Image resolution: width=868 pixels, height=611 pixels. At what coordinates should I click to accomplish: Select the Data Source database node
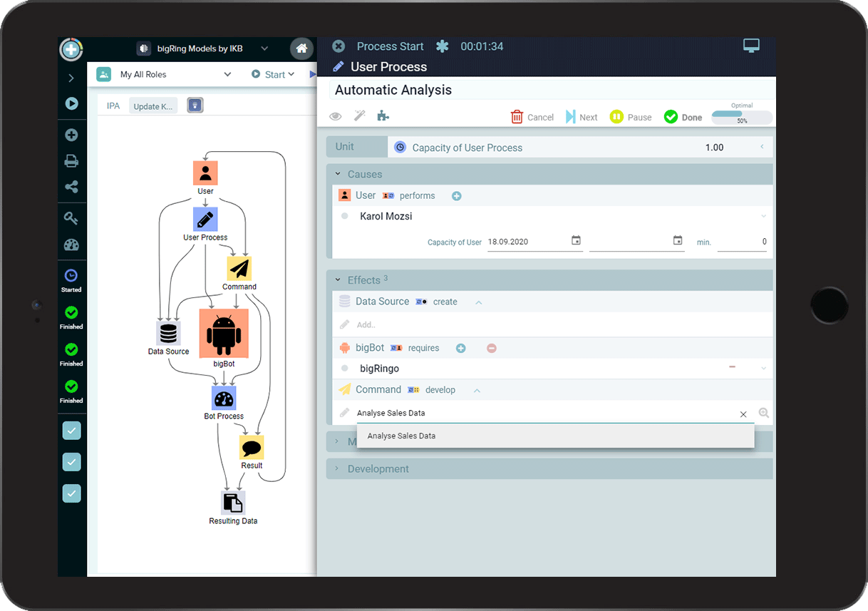tap(168, 333)
